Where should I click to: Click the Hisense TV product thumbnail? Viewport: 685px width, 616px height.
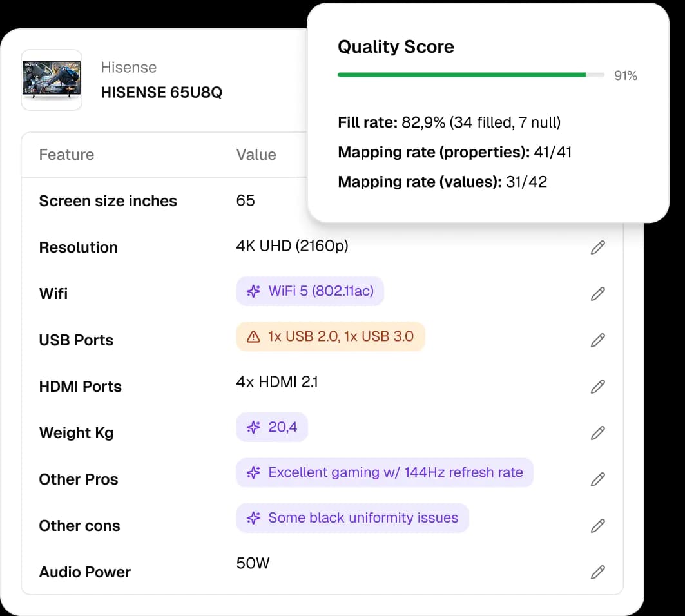tap(52, 80)
